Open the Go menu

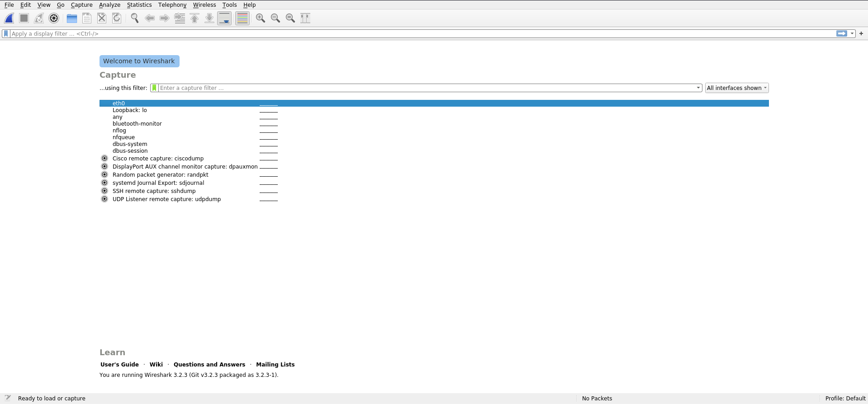click(61, 5)
